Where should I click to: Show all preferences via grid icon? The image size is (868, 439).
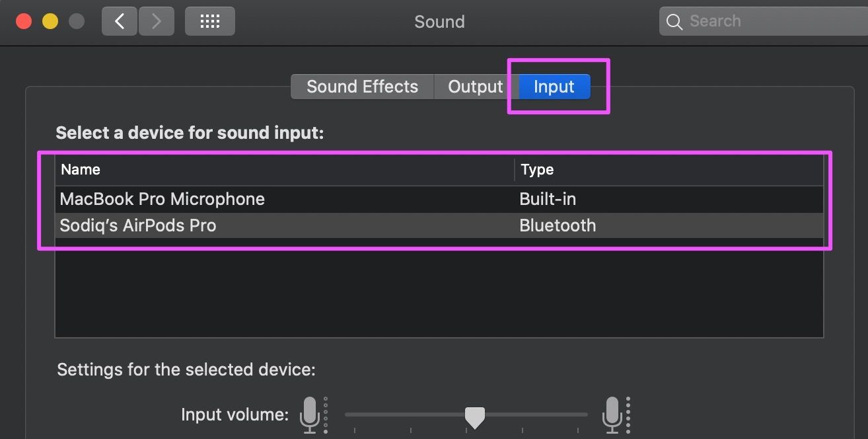pyautogui.click(x=210, y=21)
